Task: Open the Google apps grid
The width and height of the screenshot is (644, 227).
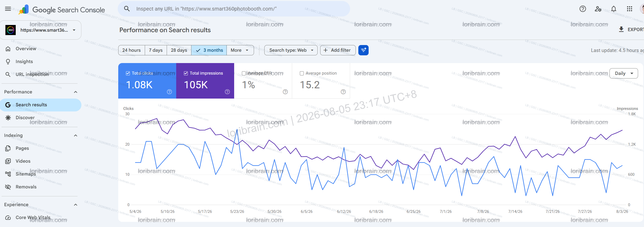Action: [x=629, y=9]
